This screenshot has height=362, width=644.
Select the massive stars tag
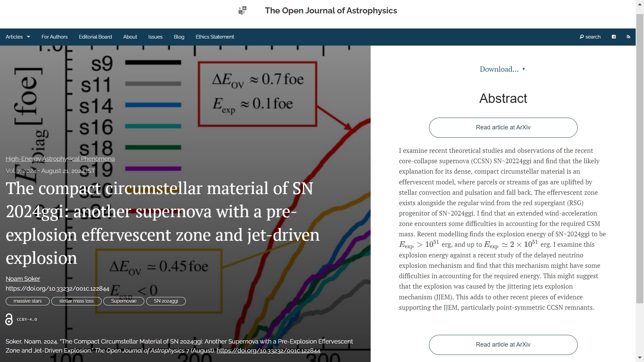click(x=28, y=301)
